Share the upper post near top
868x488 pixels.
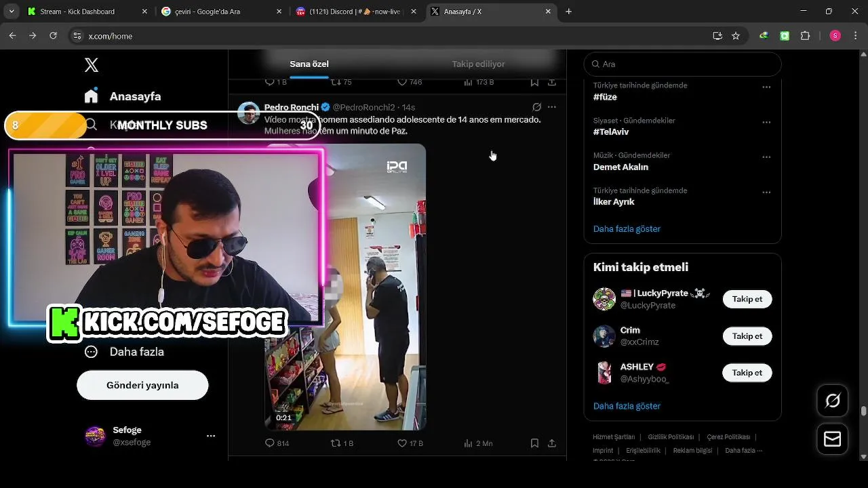(x=552, y=82)
